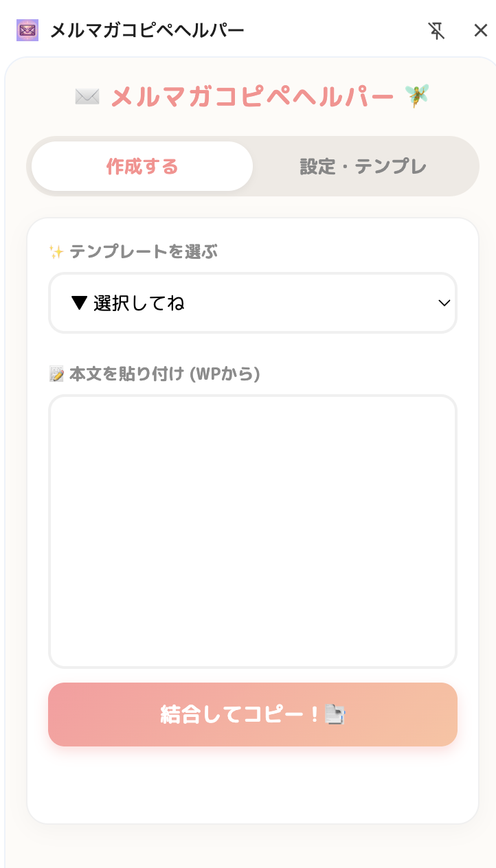496x868 pixels.
Task: Close the メルマガコピペヘルパー panel
Action: click(x=480, y=30)
